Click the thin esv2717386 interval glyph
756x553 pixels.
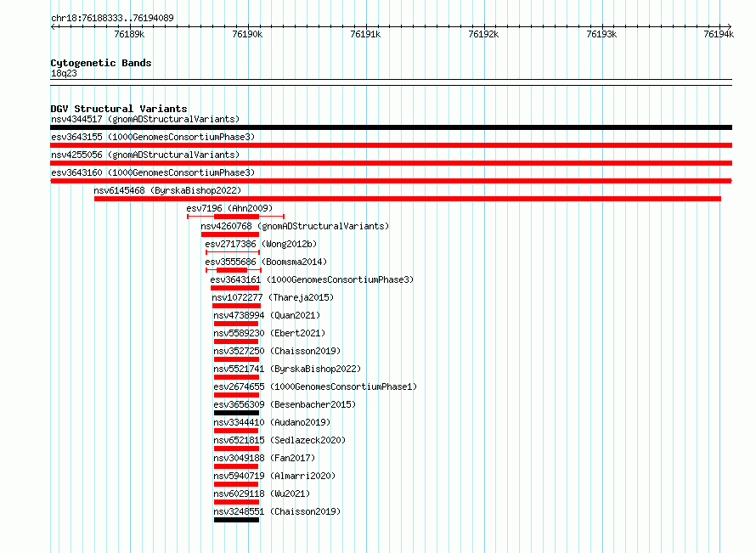point(233,252)
